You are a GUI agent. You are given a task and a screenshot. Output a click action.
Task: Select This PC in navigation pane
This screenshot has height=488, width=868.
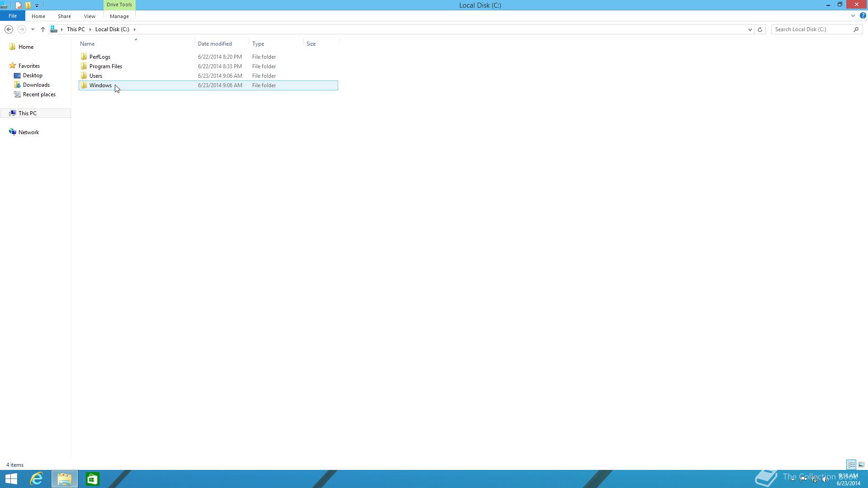click(36, 113)
